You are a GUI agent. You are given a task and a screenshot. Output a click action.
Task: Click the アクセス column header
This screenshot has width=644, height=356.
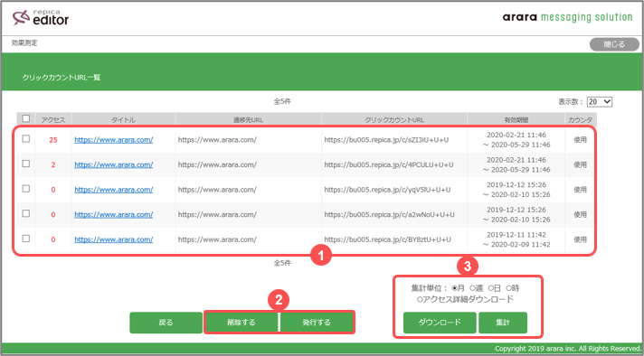tap(53, 120)
